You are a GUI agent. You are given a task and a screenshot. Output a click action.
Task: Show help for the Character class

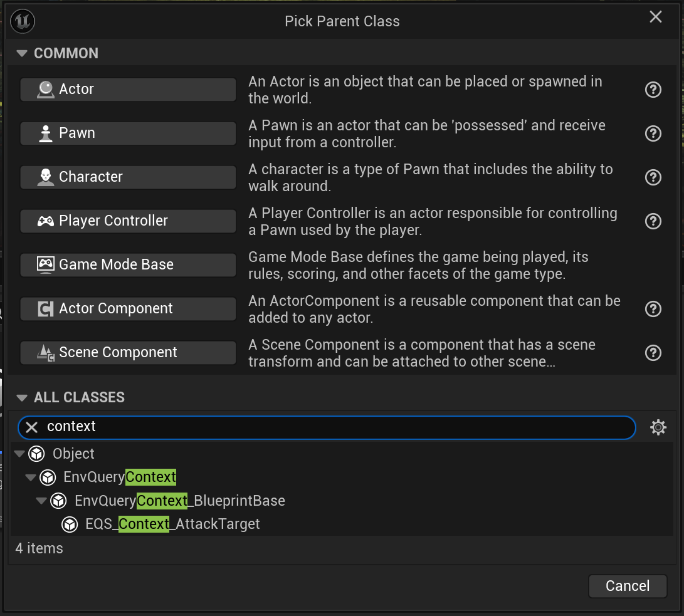click(653, 177)
